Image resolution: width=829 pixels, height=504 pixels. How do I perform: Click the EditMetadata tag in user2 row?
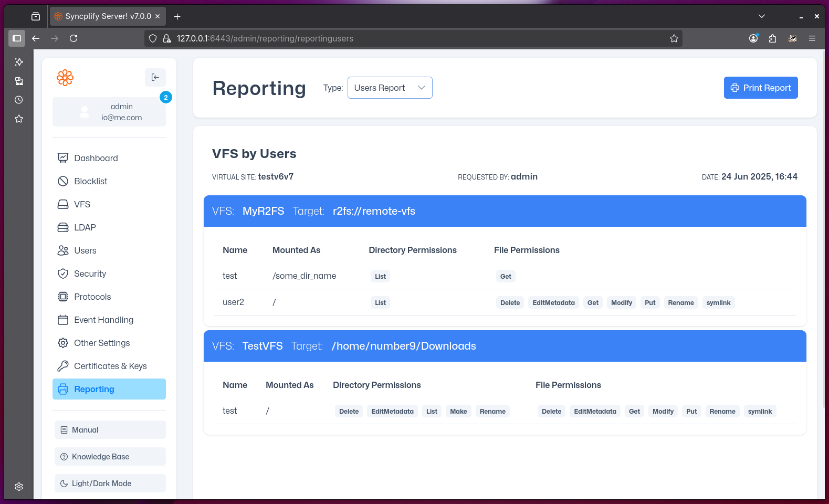(553, 302)
